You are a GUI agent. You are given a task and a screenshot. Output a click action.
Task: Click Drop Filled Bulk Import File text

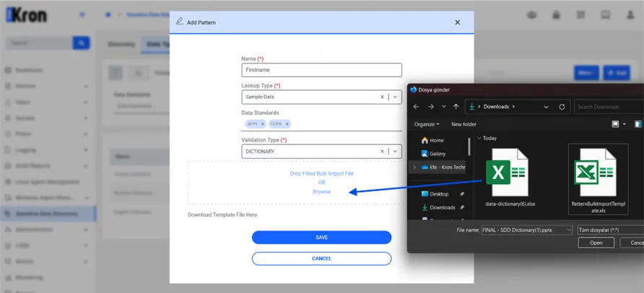click(321, 174)
